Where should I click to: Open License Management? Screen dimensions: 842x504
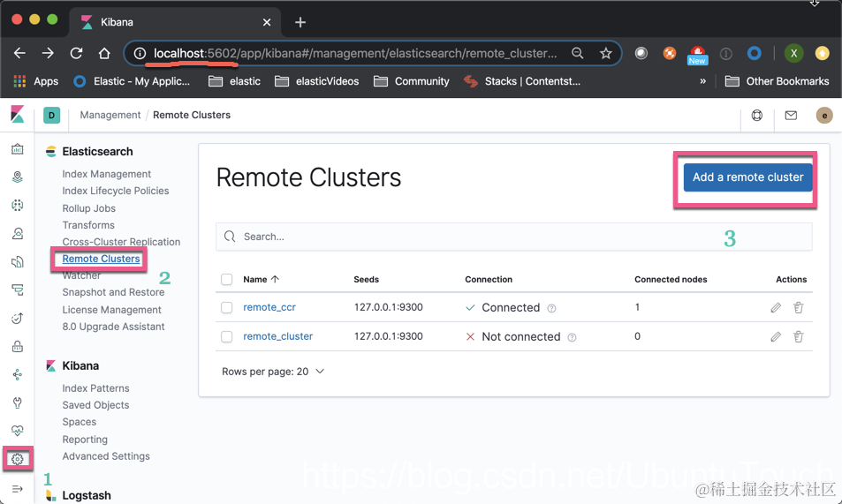pos(111,310)
